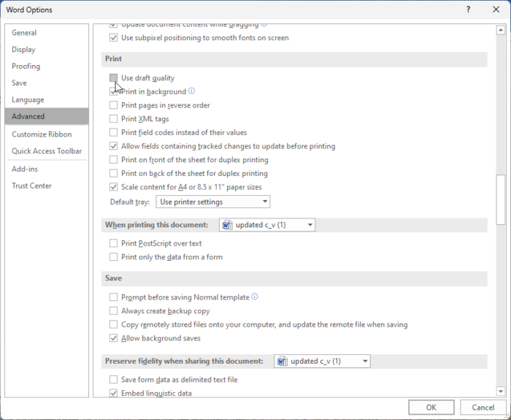Uncheck Allow background saves
This screenshot has width=511, height=420.
click(x=113, y=338)
